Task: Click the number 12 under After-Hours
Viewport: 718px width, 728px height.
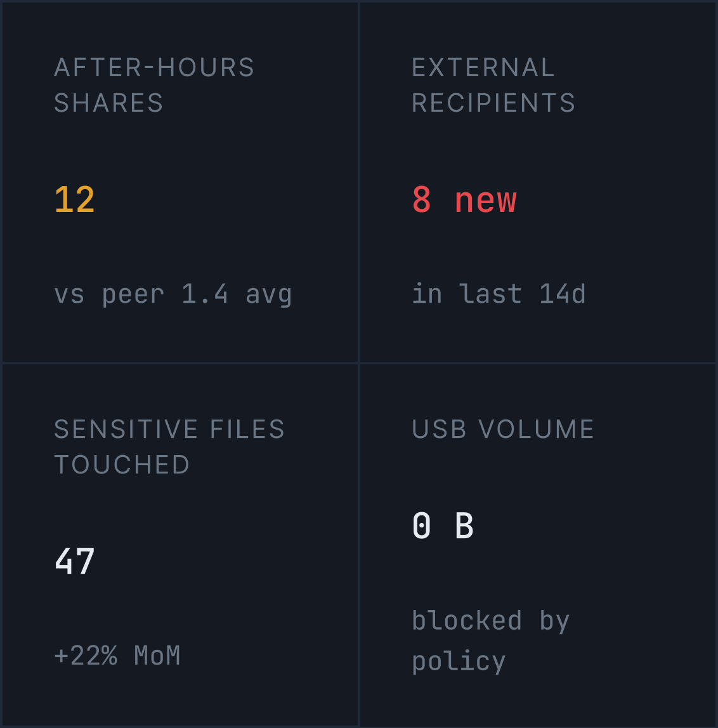Action: click(74, 200)
